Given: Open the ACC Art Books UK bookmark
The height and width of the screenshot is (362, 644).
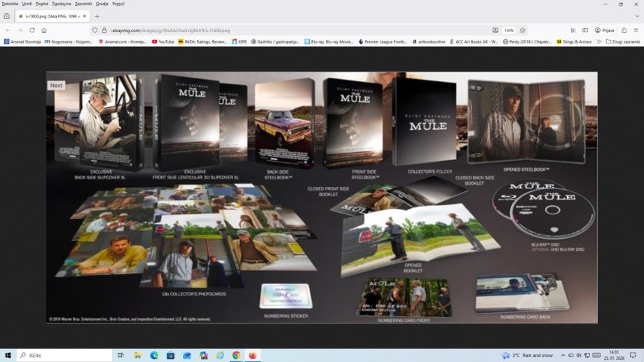Looking at the screenshot, I should point(474,42).
